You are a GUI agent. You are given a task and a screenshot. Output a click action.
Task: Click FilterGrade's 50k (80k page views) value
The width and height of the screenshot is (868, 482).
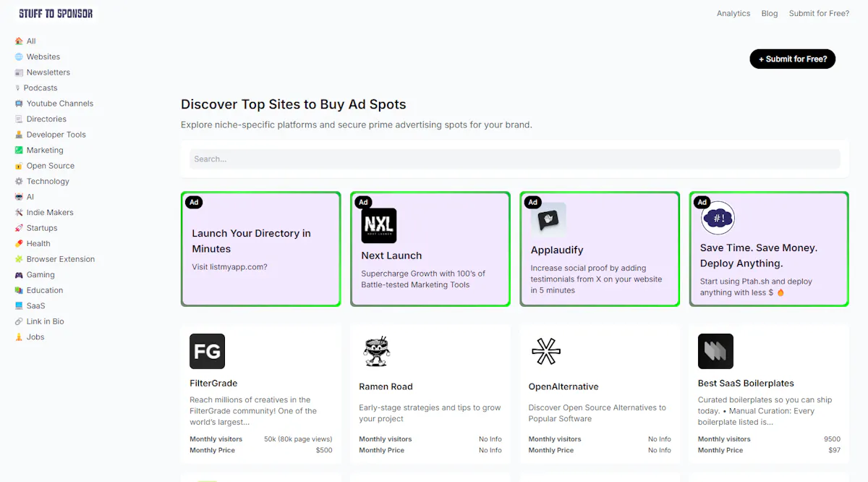point(298,439)
